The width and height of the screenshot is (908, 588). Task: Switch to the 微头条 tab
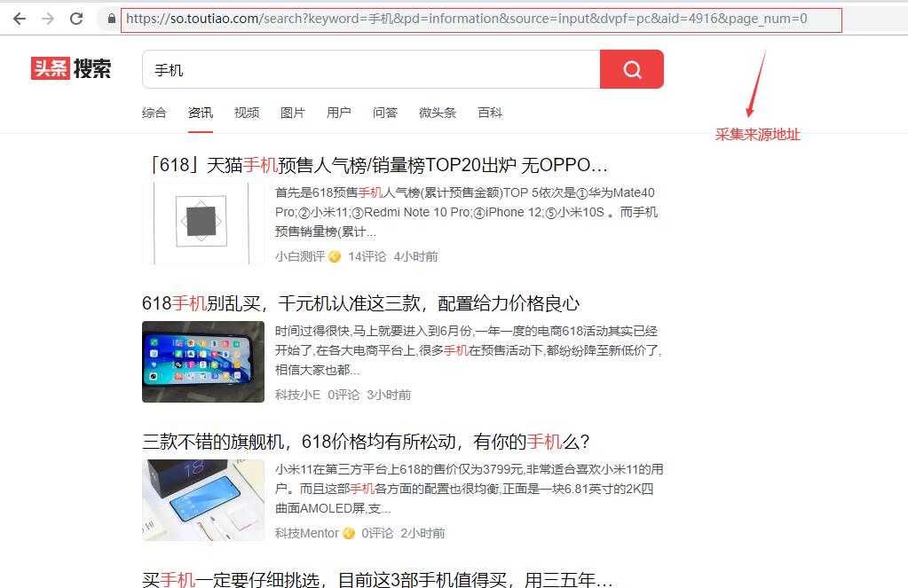point(438,113)
